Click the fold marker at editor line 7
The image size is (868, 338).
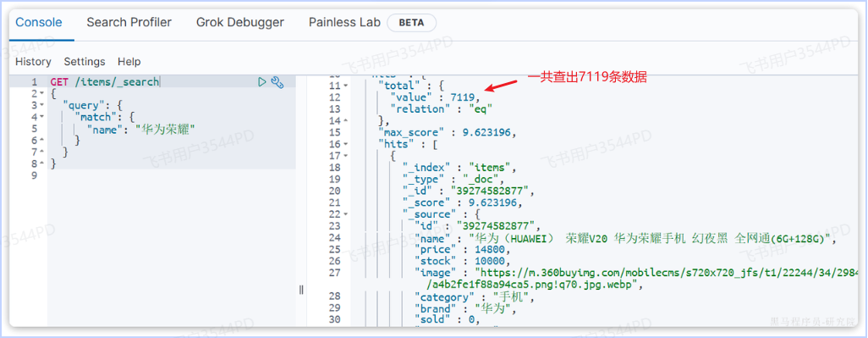pyautogui.click(x=41, y=152)
